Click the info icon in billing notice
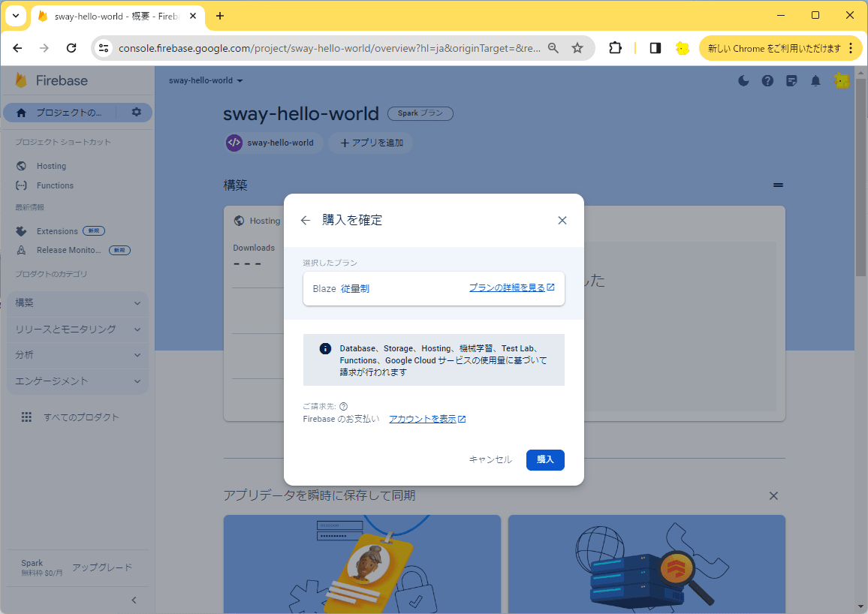Image resolution: width=868 pixels, height=614 pixels. [326, 348]
